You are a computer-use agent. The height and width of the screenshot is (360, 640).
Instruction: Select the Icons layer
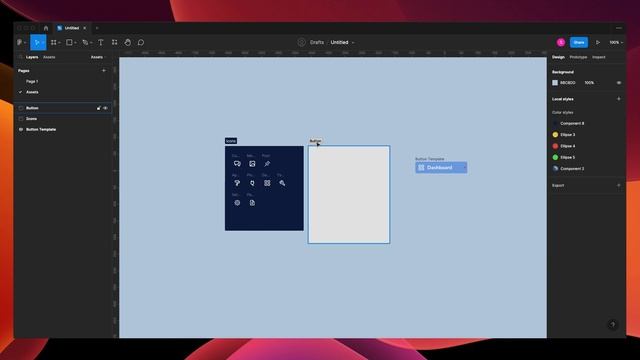[31, 119]
